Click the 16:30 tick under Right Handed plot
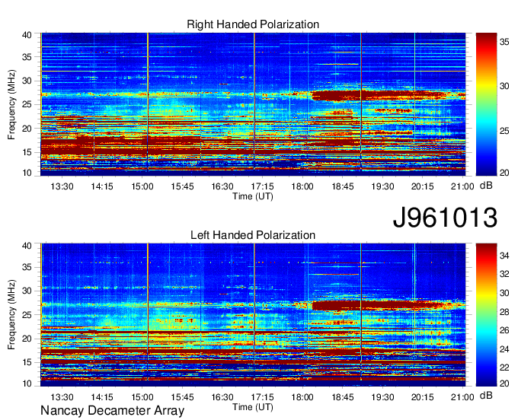 coord(222,186)
